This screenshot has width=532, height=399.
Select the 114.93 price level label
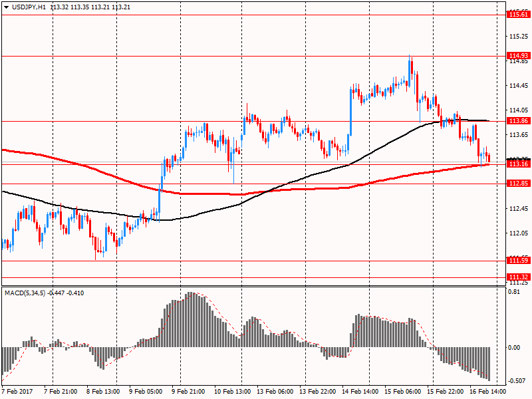[519, 56]
